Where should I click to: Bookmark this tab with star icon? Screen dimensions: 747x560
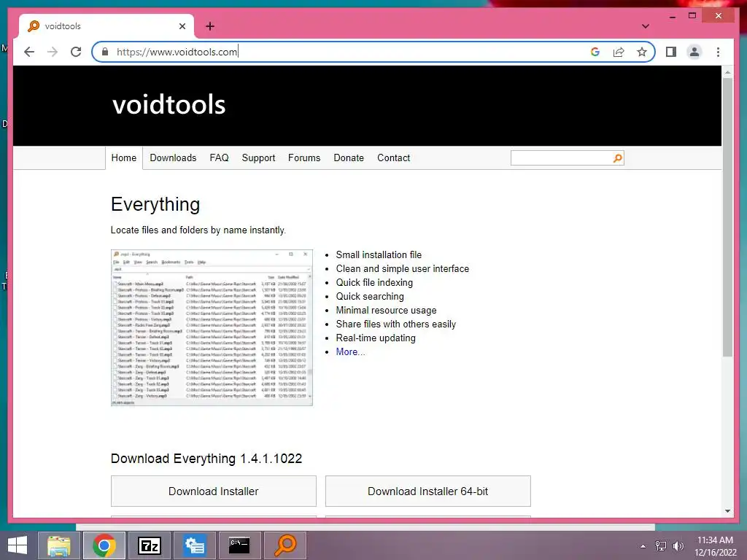tap(642, 52)
